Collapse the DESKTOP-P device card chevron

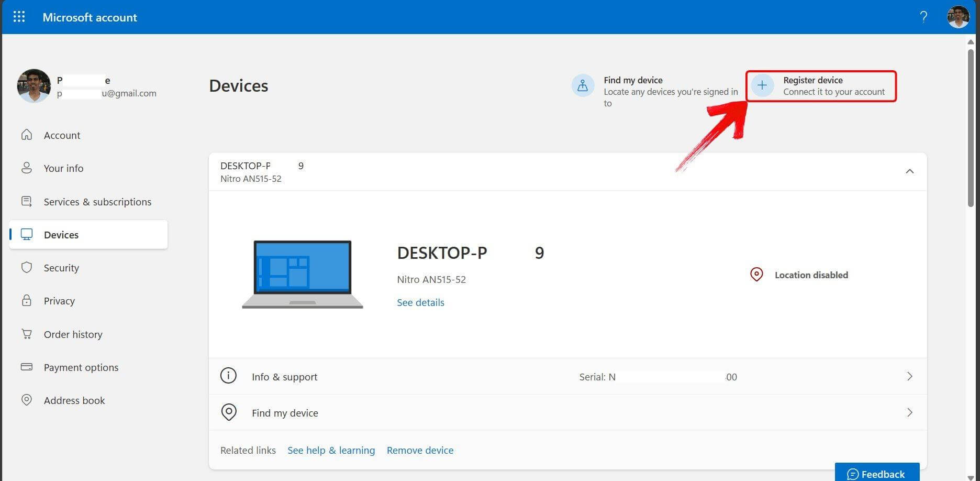click(x=910, y=171)
